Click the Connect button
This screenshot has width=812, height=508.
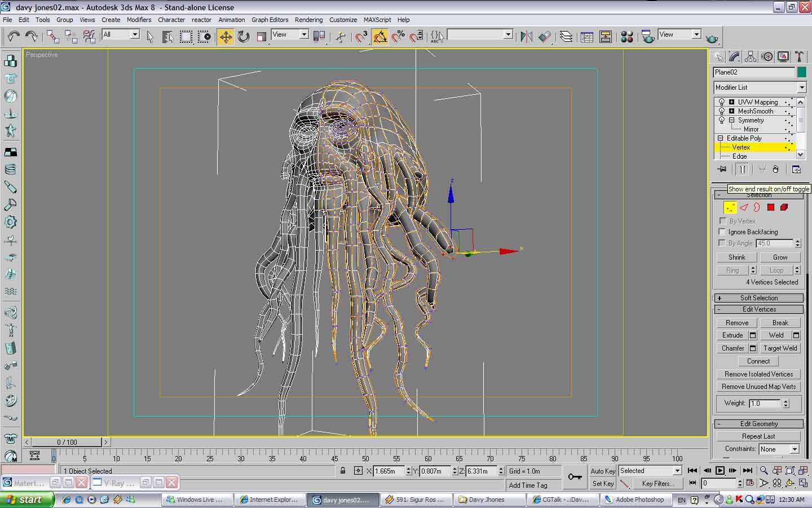758,361
